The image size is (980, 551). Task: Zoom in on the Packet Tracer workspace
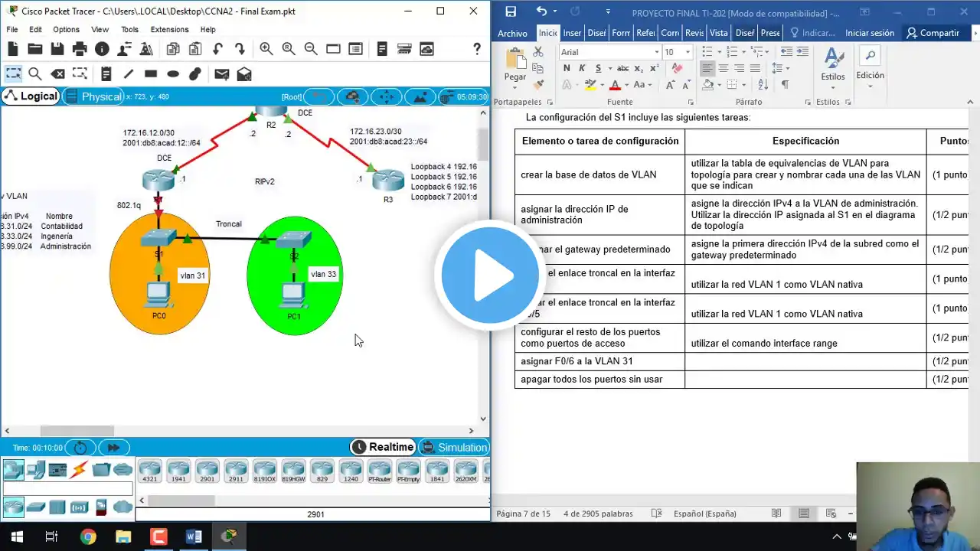coord(266,49)
